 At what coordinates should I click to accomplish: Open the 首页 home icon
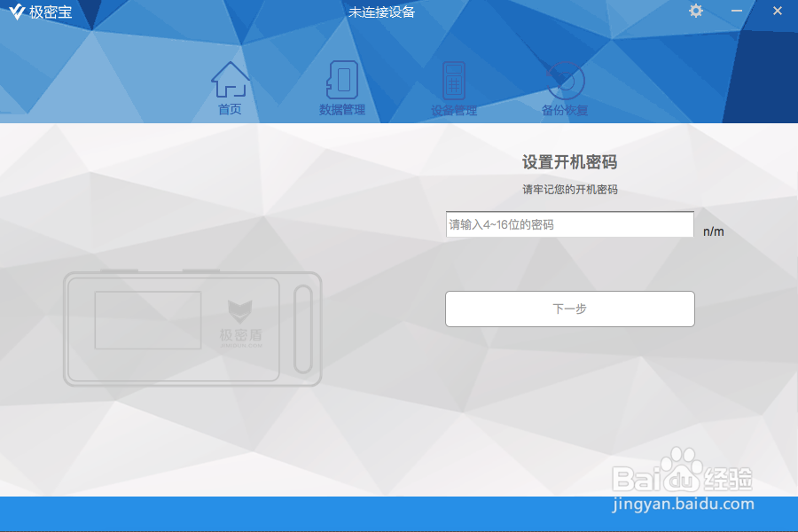[x=229, y=78]
